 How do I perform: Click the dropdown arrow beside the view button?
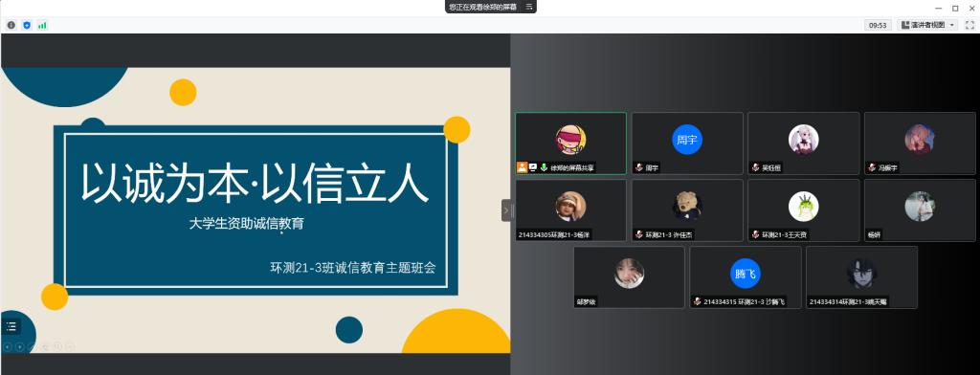click(x=952, y=25)
